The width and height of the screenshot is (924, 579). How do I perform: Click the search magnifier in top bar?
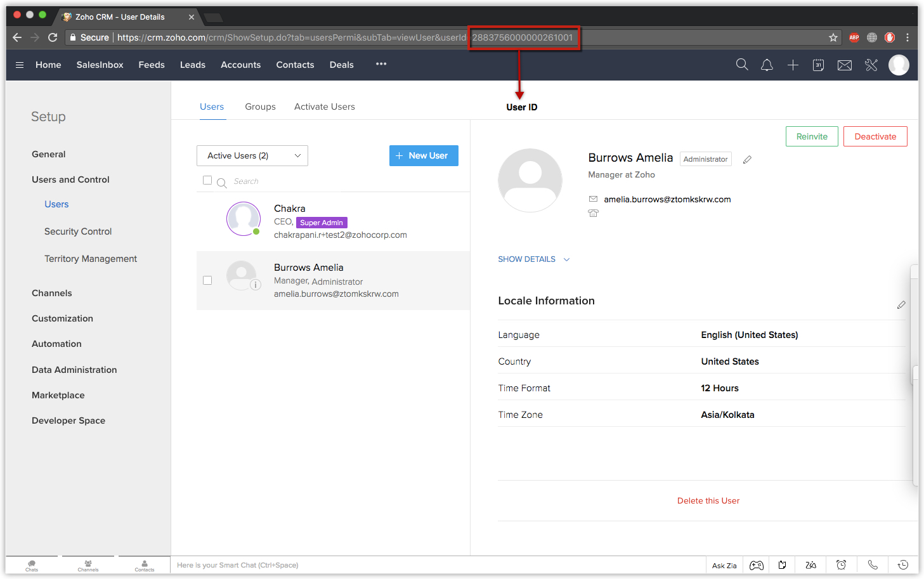coord(742,65)
